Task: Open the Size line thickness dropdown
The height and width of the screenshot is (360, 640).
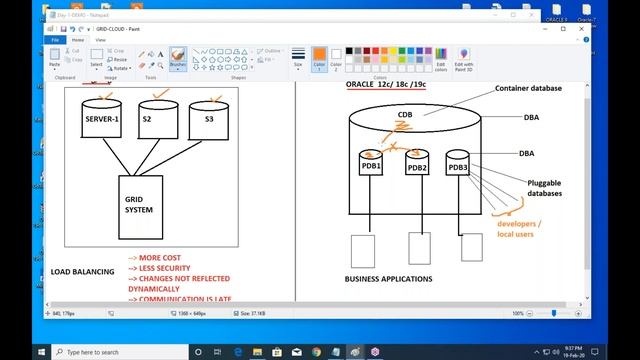Action: click(x=298, y=60)
